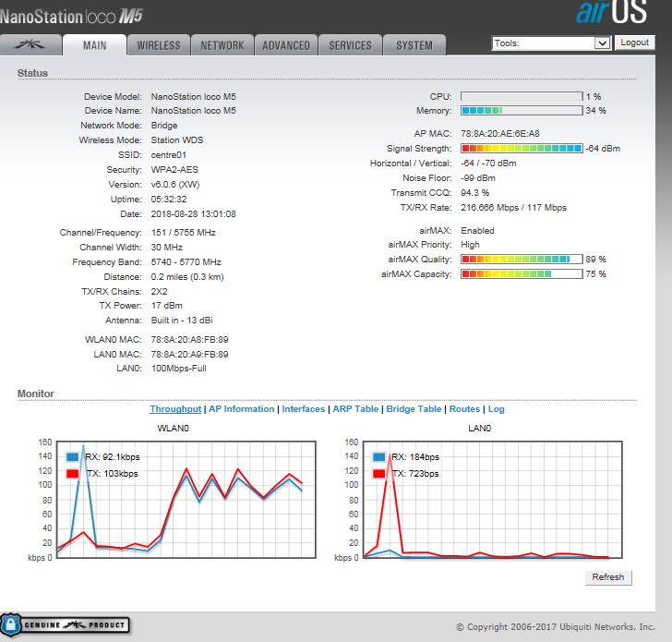Click the airMAX Priority value High
This screenshot has width=672, height=642.
(x=470, y=245)
